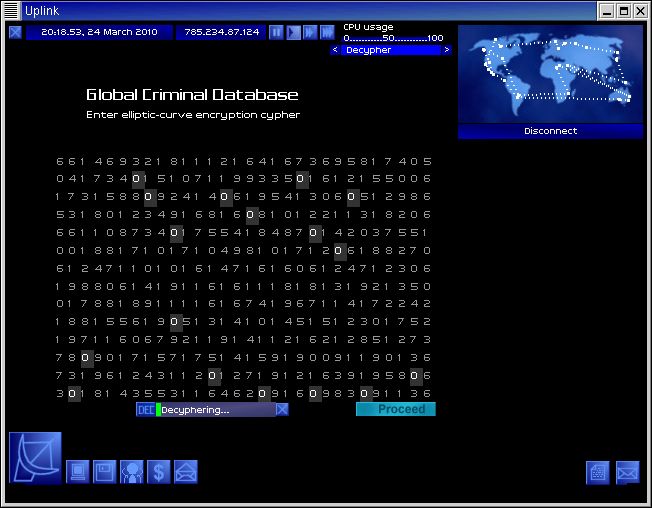Open the satellite dish software menu

coord(35,458)
